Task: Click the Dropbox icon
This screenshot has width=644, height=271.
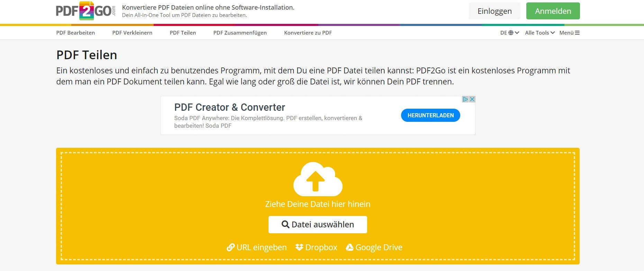Action: point(299,247)
